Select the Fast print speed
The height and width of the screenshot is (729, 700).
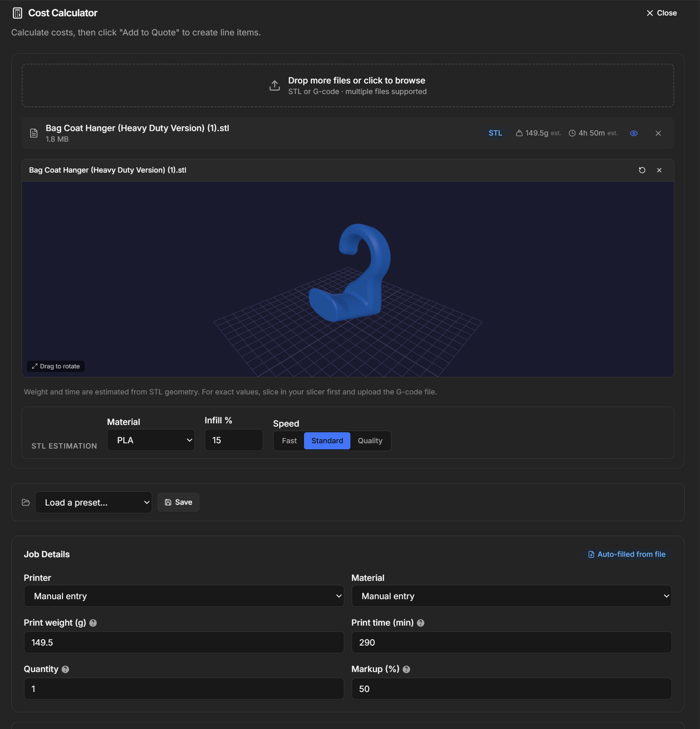tap(289, 440)
